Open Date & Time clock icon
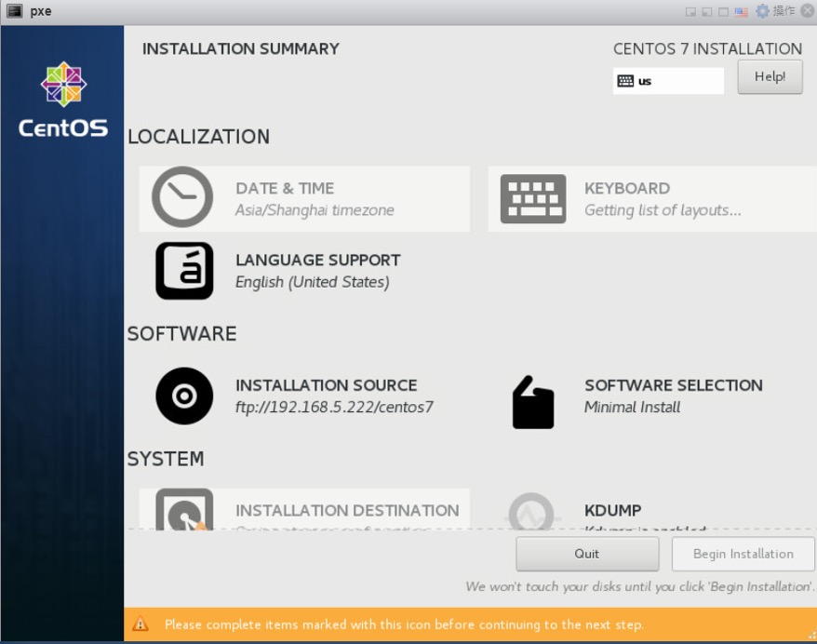This screenshot has height=644, width=817. (x=182, y=197)
